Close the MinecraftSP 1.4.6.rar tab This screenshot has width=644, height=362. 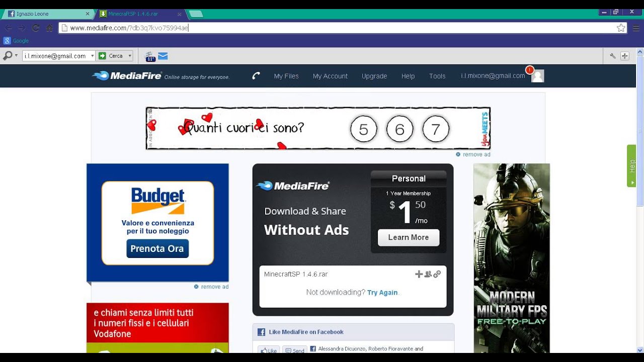(179, 14)
